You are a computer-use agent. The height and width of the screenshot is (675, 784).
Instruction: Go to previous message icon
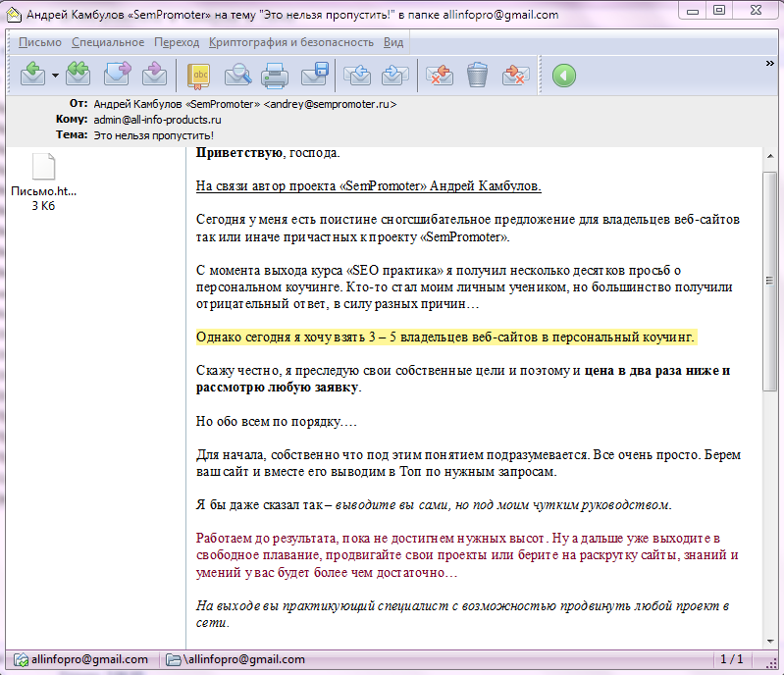357,75
